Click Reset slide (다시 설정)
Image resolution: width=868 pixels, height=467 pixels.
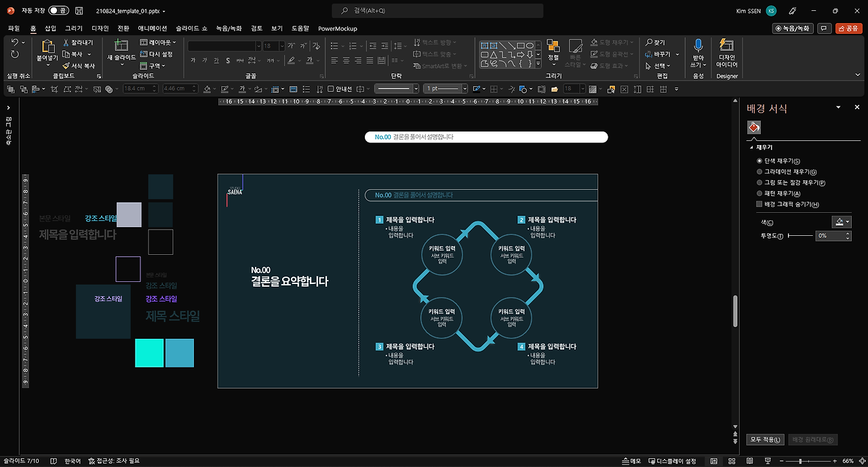[x=157, y=54]
